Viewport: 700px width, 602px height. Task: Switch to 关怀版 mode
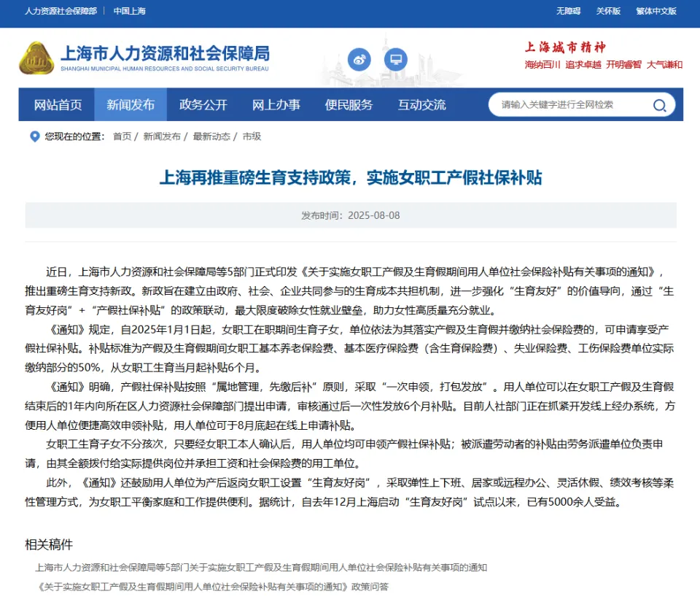608,12
